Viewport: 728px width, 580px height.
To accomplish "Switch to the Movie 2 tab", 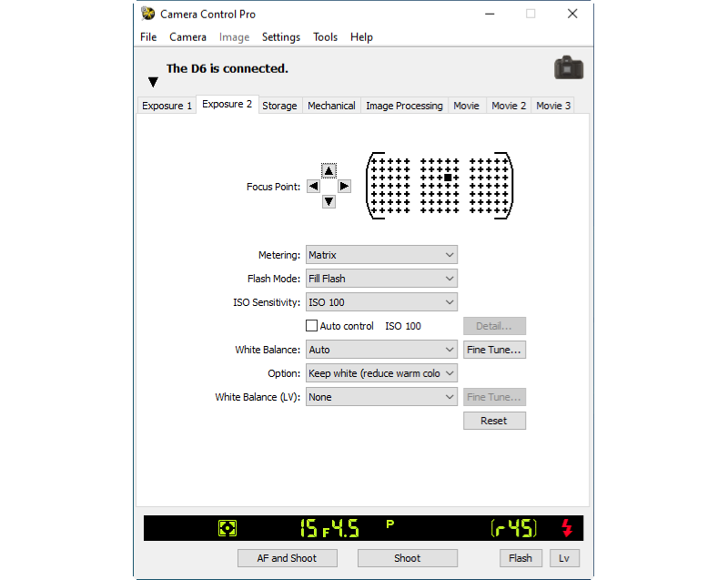I will [509, 106].
